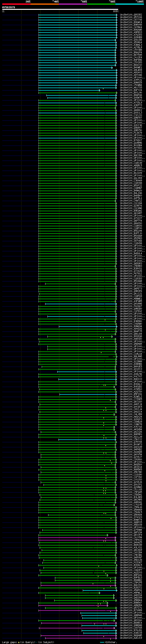Click the white query sequence bar

[60, 9]
